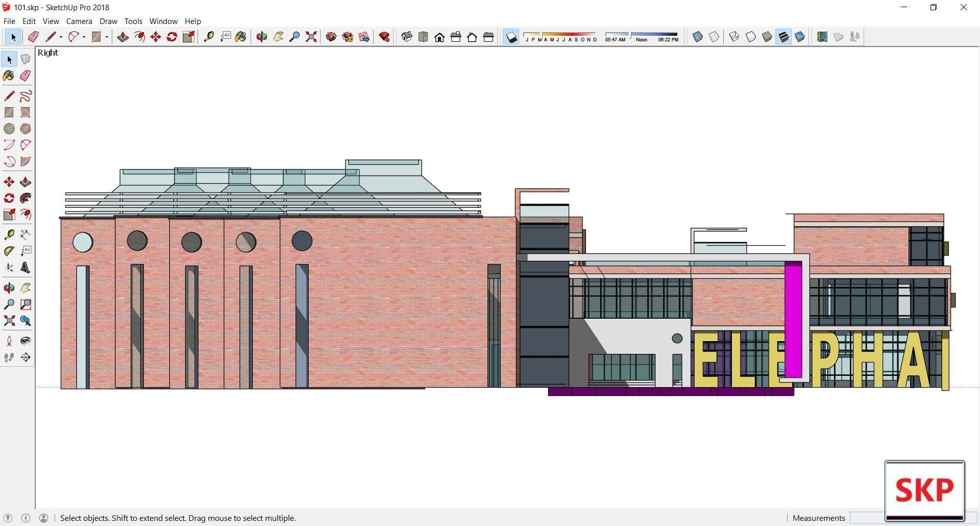Screen dimensions: 980x526
Task: Select the Look Around eye tool
Action: (26, 341)
